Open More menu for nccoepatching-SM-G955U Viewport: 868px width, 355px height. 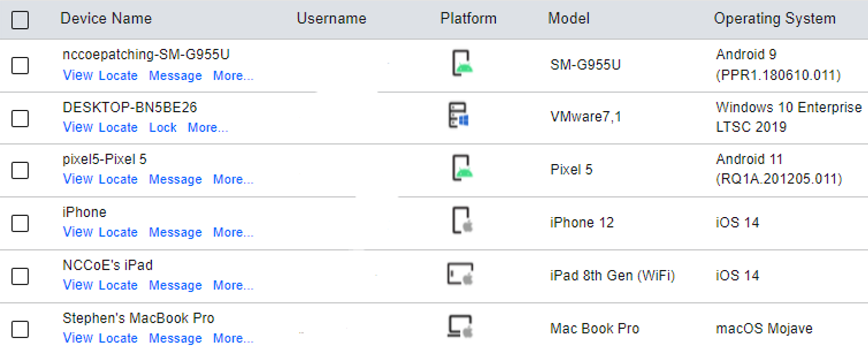tap(233, 76)
